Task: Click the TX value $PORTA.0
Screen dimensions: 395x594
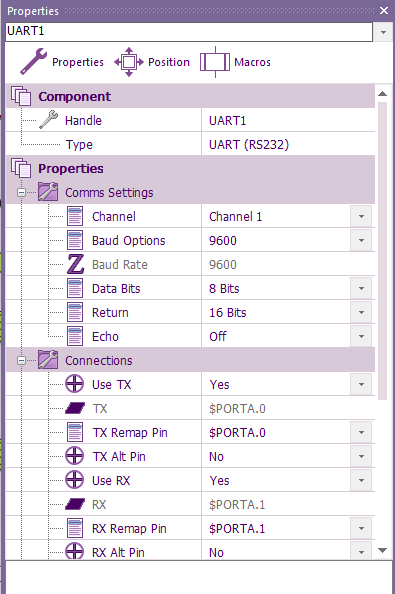Action: pyautogui.click(x=237, y=408)
